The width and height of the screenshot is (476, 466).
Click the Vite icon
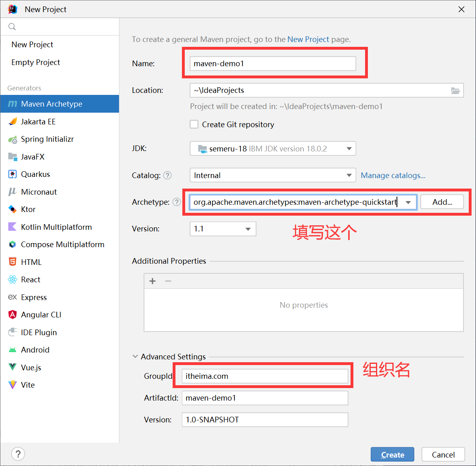[13, 385]
